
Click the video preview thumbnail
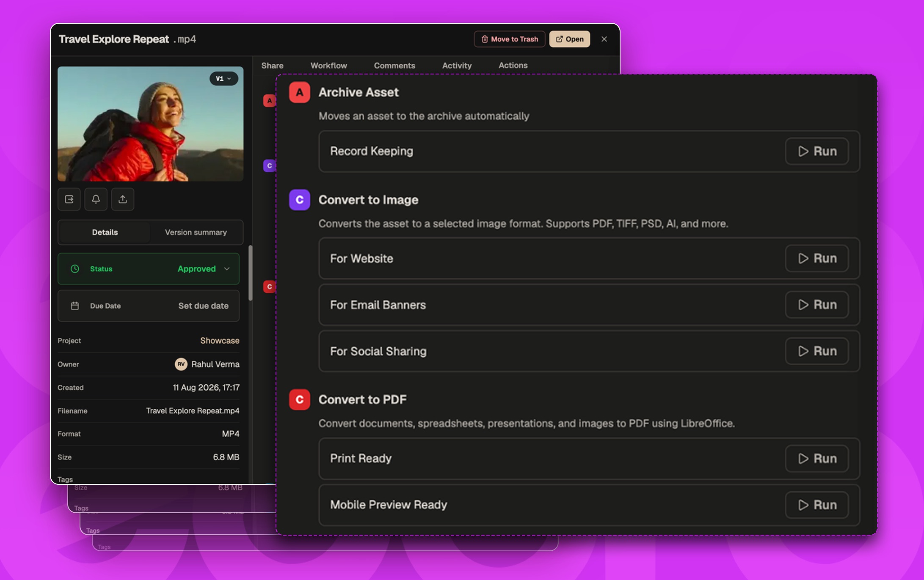[150, 124]
